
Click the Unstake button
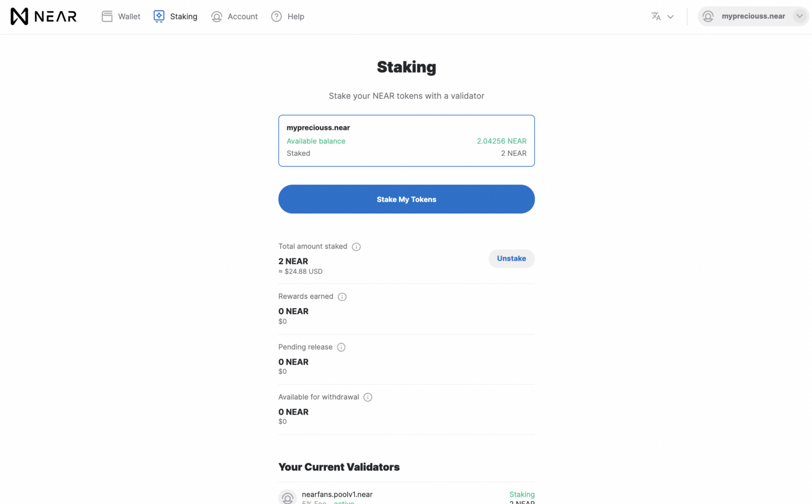click(x=511, y=258)
